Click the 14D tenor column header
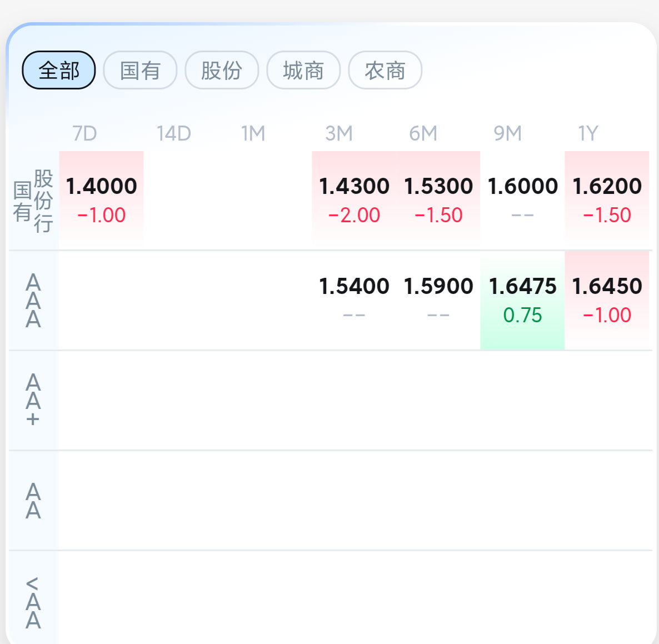Viewport: 659px width, 644px height. coord(173,133)
